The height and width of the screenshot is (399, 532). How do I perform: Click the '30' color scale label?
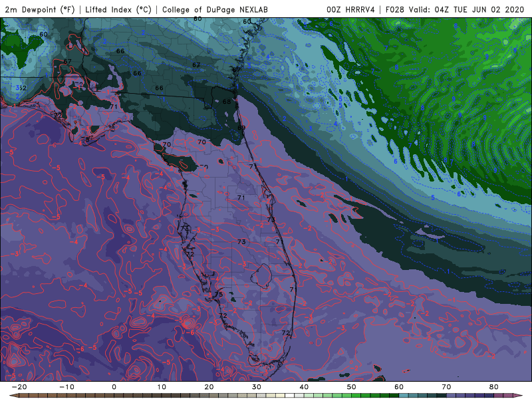257,387
